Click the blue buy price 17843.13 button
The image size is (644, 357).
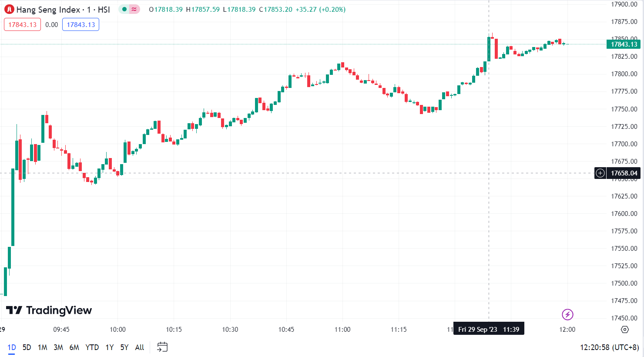(80, 24)
